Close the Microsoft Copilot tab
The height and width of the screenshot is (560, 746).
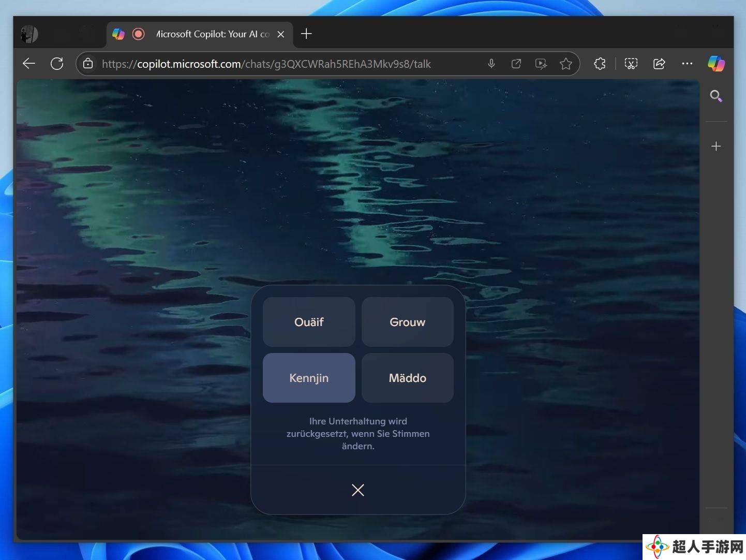click(281, 34)
